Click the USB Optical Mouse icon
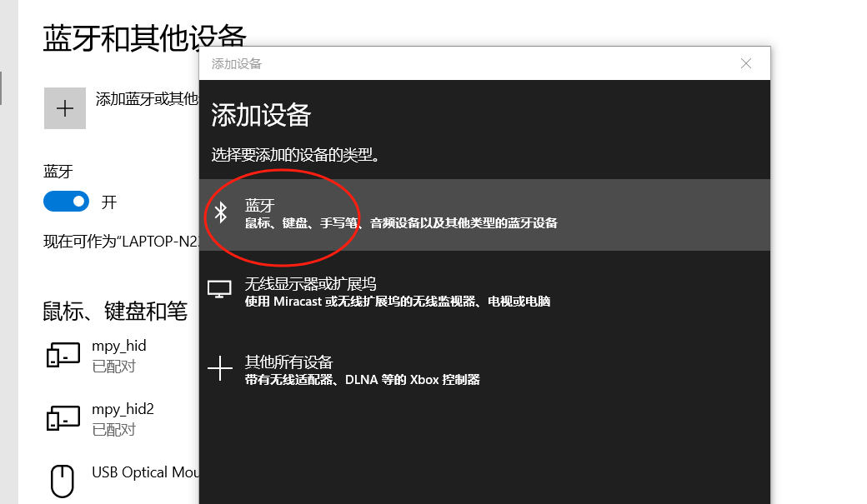The width and height of the screenshot is (867, 504). click(x=63, y=481)
